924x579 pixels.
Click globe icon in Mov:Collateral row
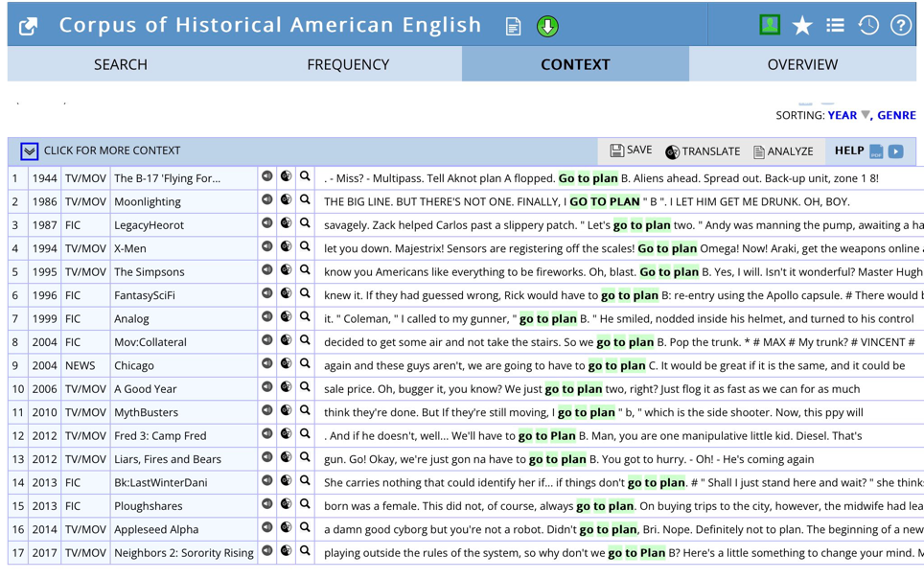(286, 339)
